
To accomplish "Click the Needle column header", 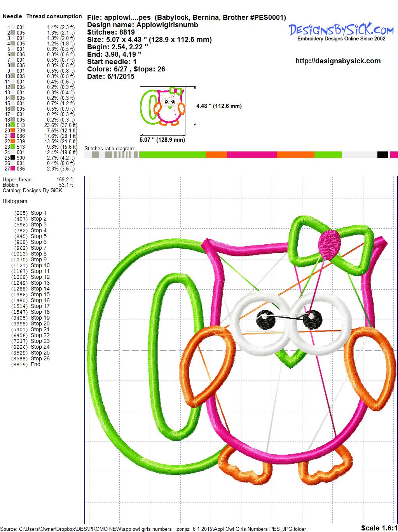I will click(x=12, y=16).
